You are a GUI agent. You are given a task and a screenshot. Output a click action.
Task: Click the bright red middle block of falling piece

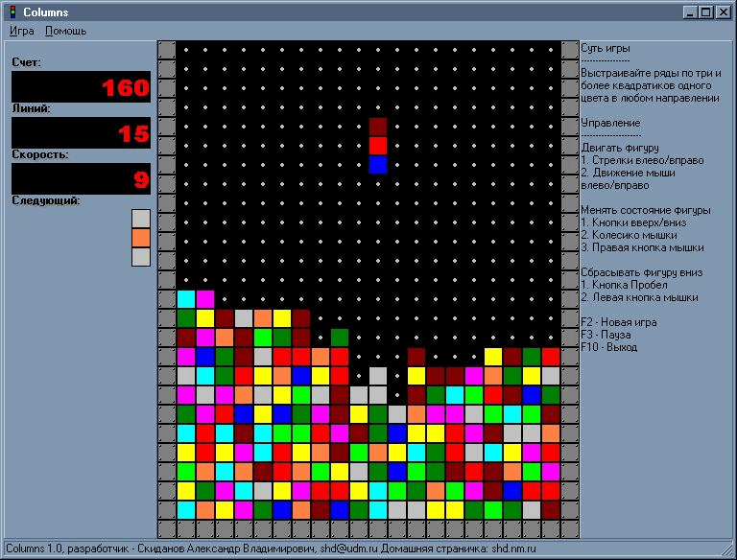[x=378, y=145]
